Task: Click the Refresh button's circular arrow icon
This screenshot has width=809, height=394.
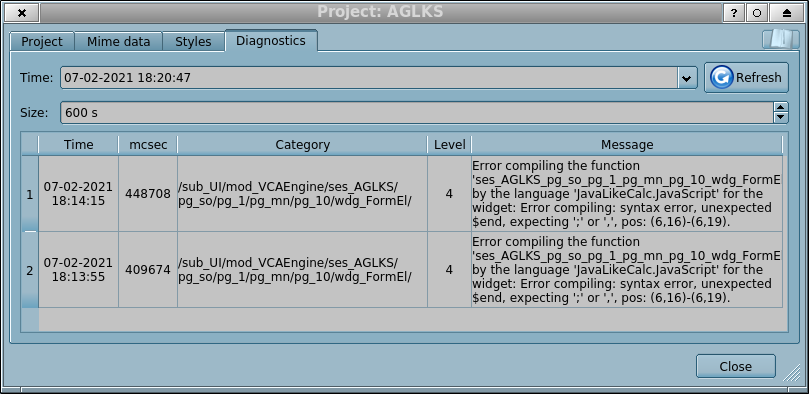Action: (x=721, y=78)
